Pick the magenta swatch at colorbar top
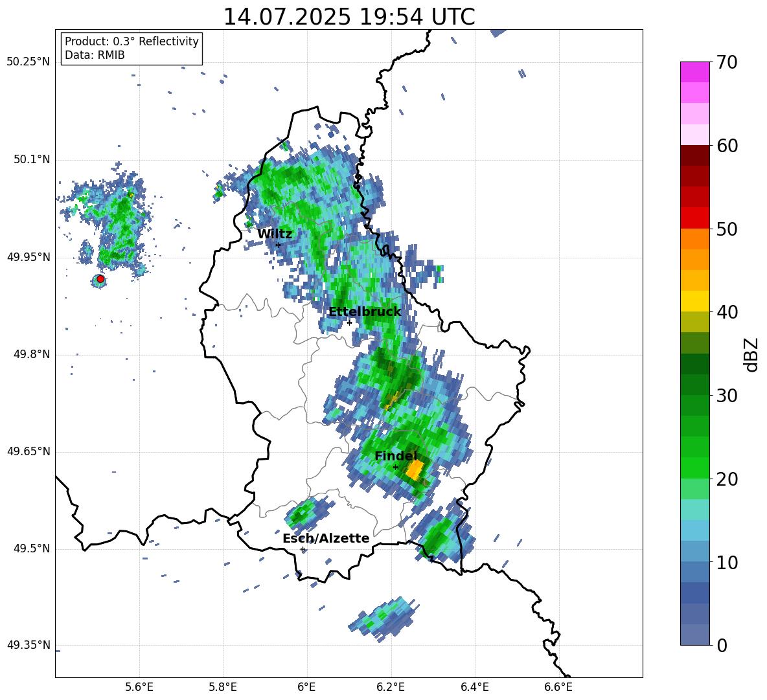This screenshot has height=700, width=767. click(694, 72)
